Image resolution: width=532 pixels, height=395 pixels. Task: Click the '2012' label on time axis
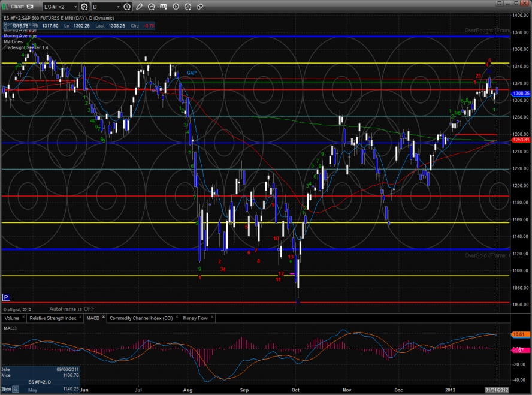tap(451, 390)
